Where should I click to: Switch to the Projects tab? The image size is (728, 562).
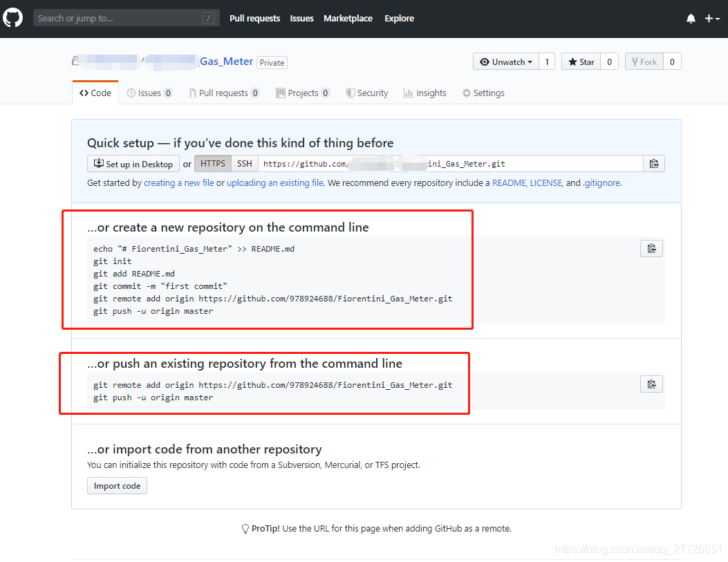[x=303, y=93]
